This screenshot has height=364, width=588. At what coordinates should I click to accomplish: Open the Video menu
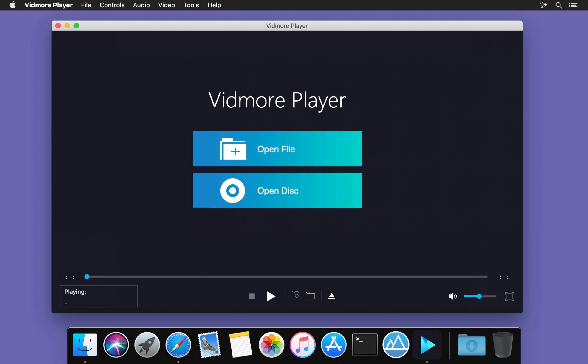point(166,5)
